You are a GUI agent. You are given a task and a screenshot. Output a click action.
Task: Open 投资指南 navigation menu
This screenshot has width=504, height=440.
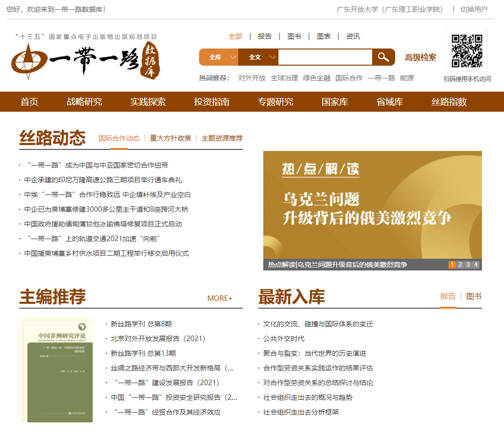(x=211, y=102)
